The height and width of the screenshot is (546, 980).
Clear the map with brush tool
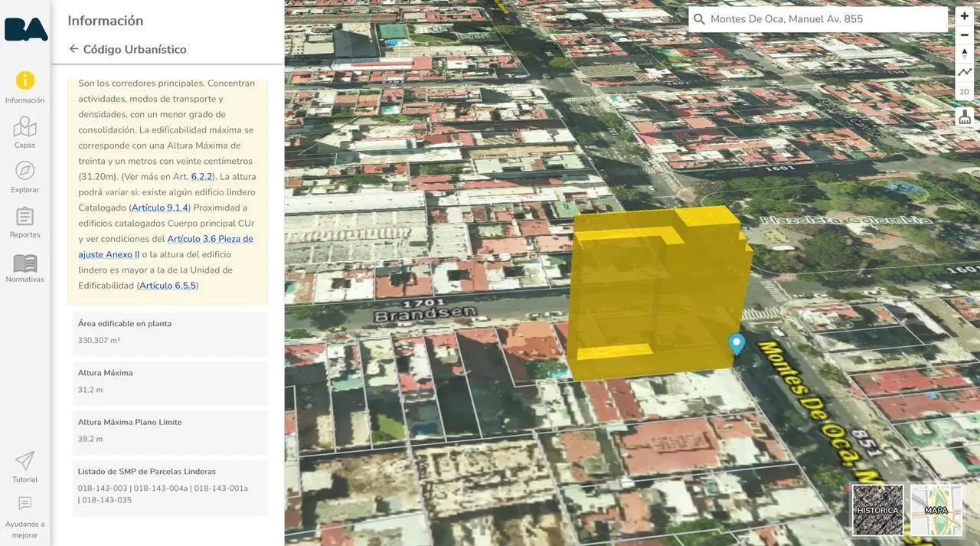coord(965,116)
